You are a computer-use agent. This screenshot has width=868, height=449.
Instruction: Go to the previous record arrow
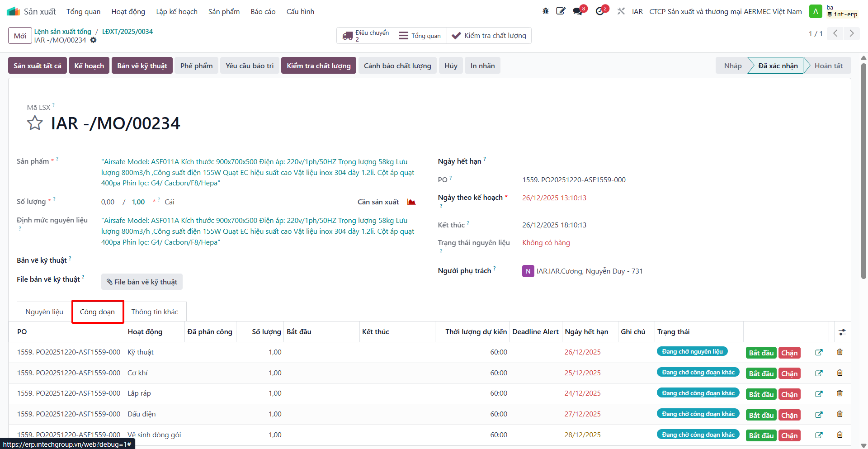pos(835,33)
